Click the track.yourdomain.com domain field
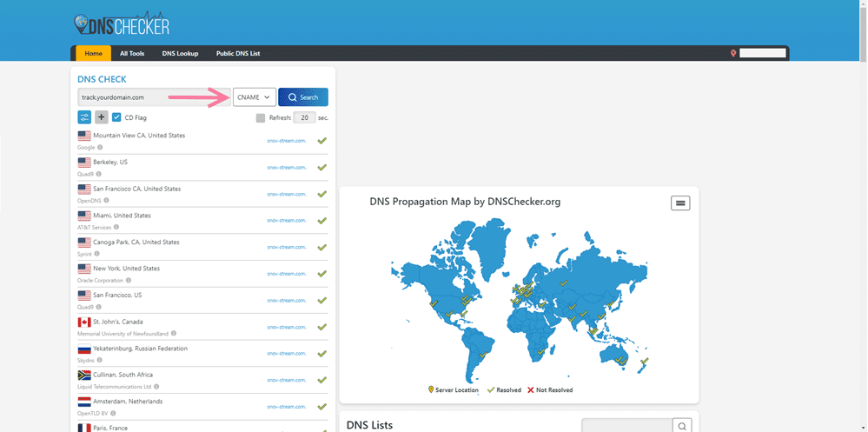This screenshot has width=868, height=432. (x=154, y=97)
